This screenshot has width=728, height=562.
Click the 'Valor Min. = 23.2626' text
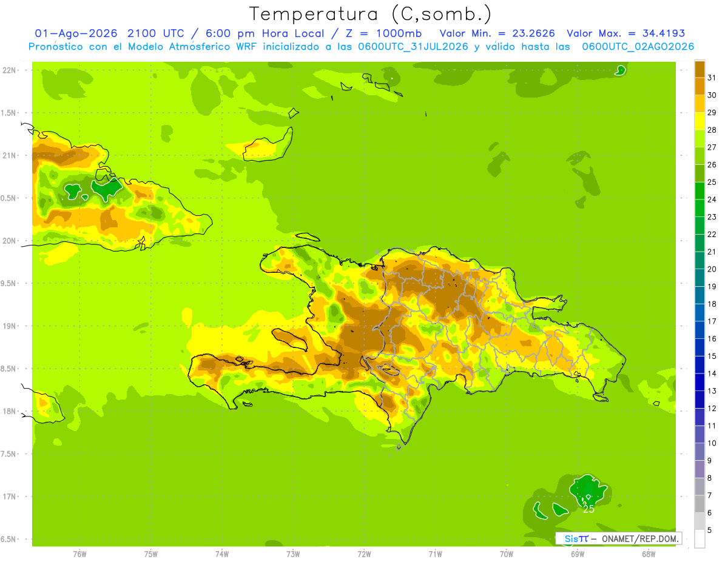click(497, 33)
